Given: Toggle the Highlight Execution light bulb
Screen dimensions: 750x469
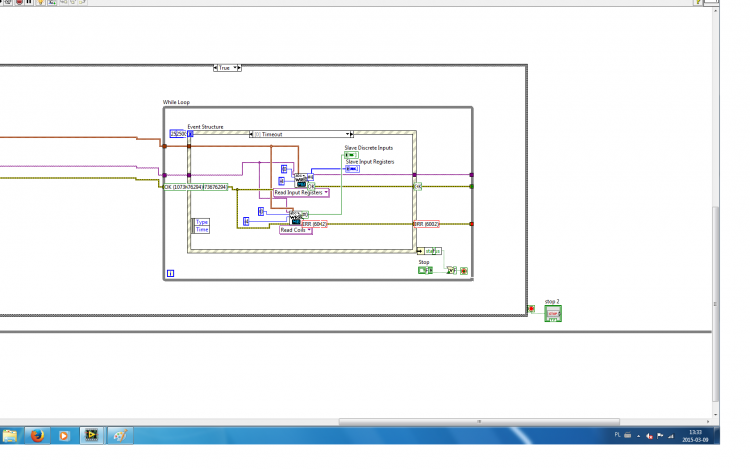Looking at the screenshot, I should click(x=40, y=2).
